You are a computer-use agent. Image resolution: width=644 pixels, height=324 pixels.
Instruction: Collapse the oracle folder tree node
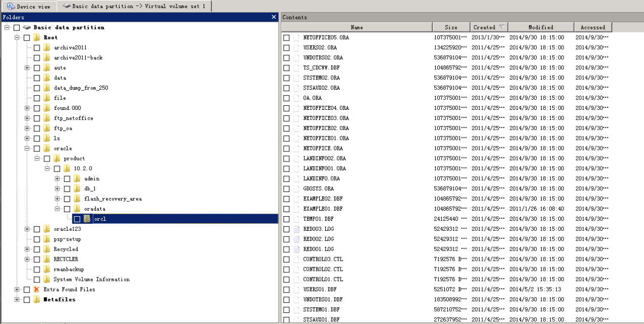click(x=27, y=149)
